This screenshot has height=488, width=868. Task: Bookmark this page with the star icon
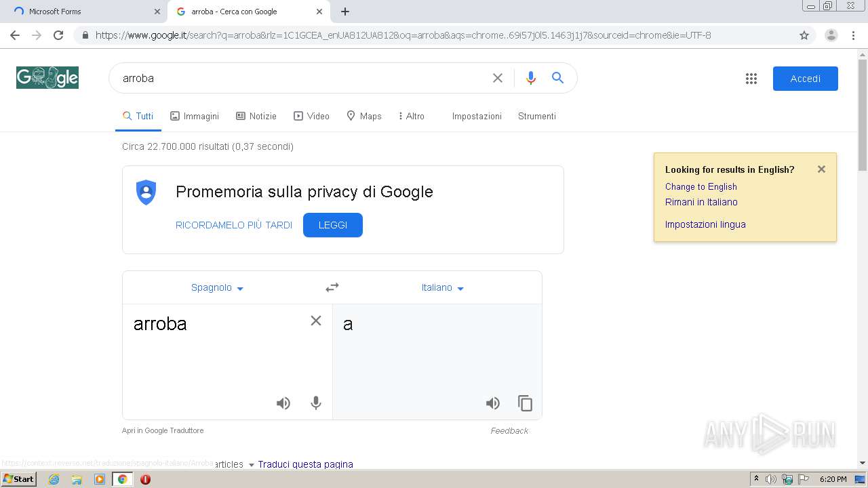(804, 35)
